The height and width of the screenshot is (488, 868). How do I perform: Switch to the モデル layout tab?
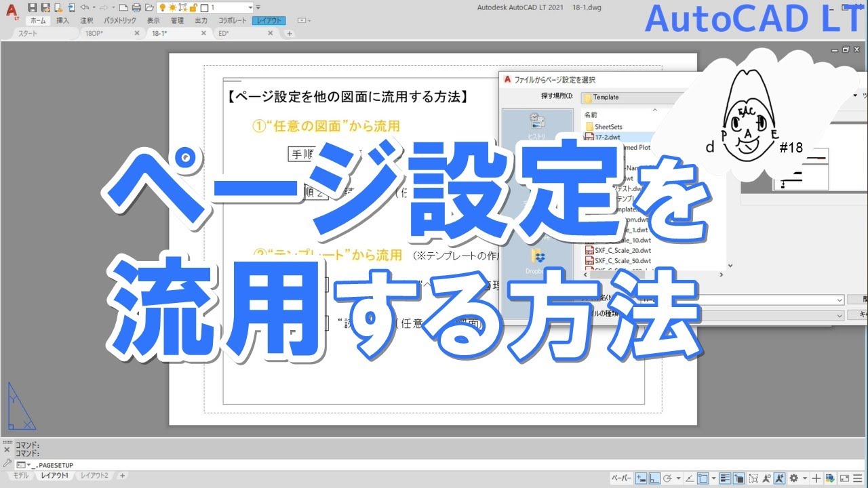(21, 476)
